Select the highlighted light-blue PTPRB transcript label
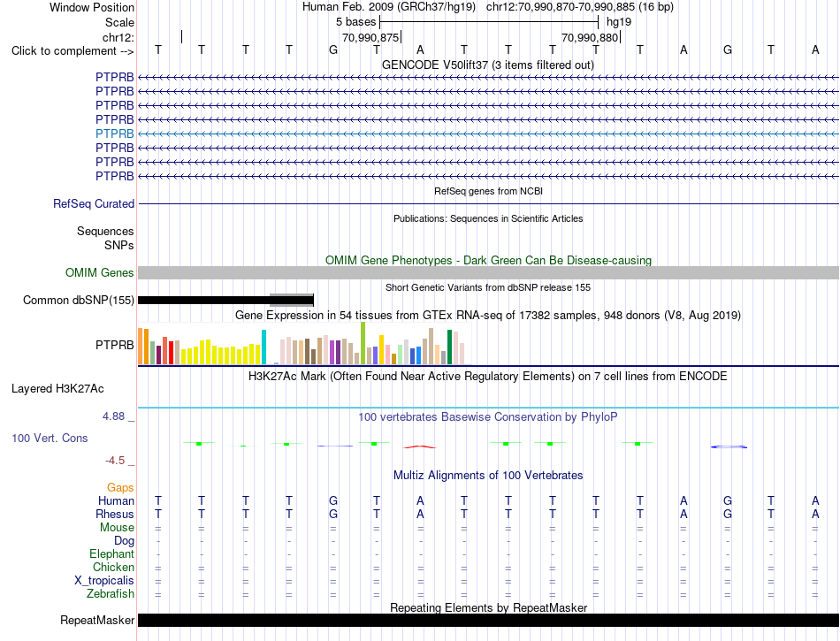Screen dimensions: 840x641 click(115, 134)
